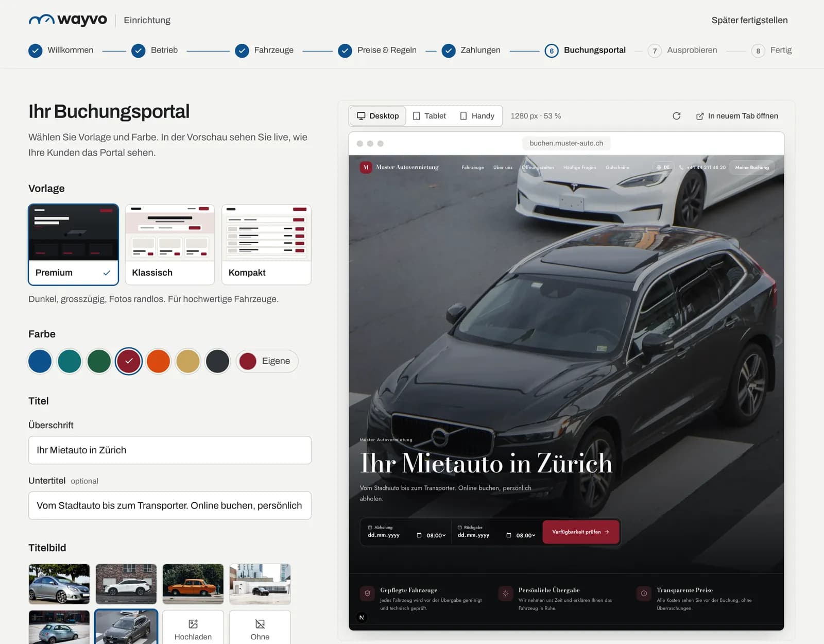
Task: Click Hochladen to upload image
Action: click(193, 628)
